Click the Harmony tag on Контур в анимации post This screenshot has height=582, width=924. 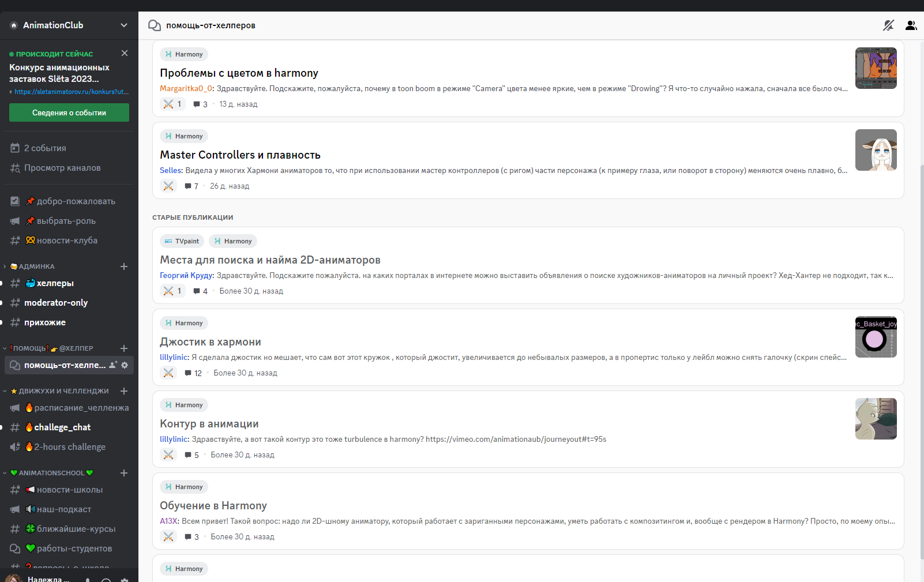(184, 405)
